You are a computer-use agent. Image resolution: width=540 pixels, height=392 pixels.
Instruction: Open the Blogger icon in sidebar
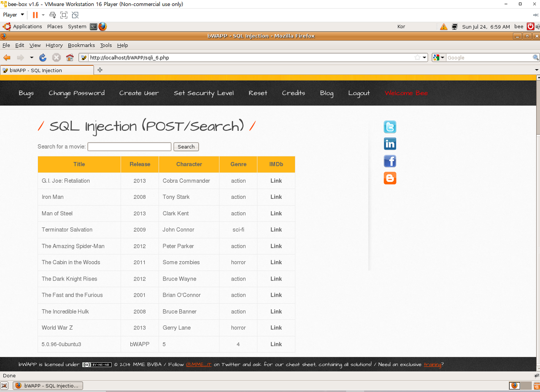tap(390, 178)
